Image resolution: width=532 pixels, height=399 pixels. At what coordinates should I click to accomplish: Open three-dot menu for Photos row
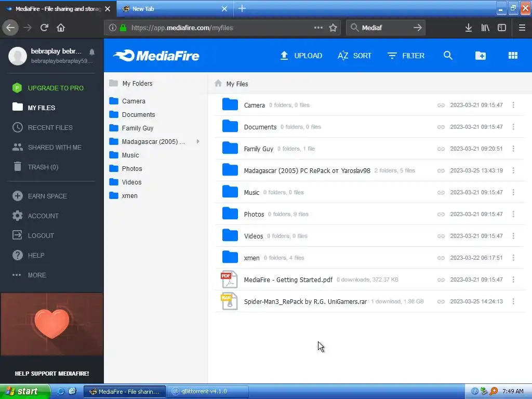point(513,214)
